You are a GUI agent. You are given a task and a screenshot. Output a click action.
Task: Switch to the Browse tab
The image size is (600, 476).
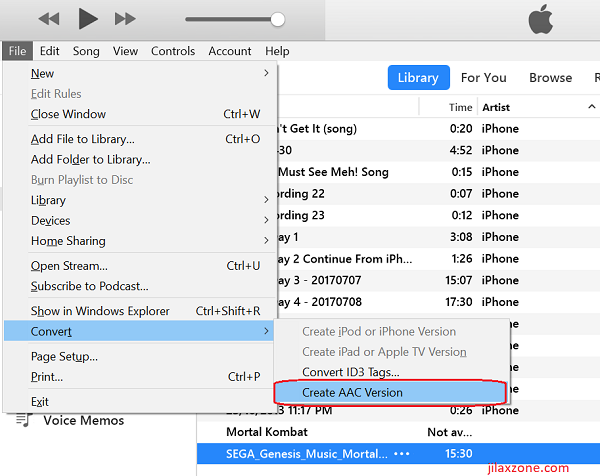550,78
